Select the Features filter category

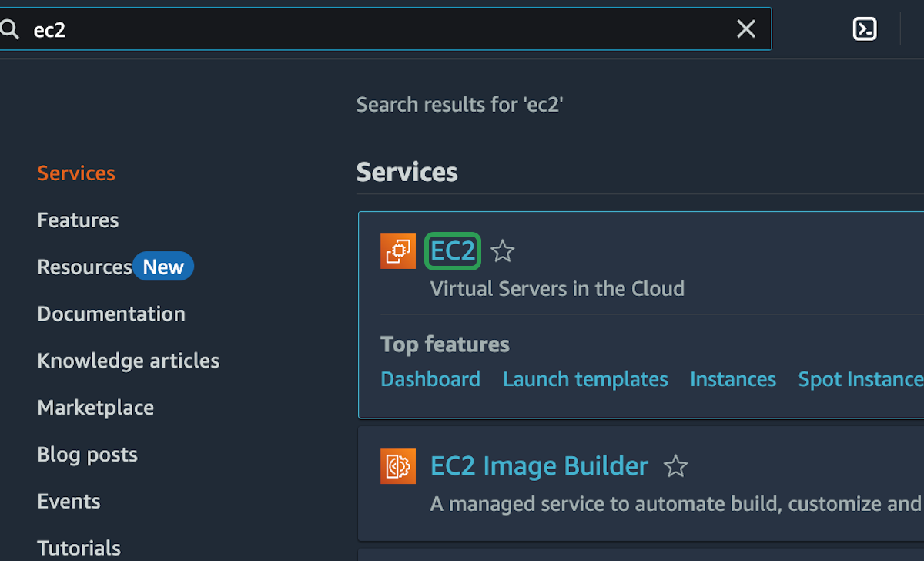[x=78, y=220]
